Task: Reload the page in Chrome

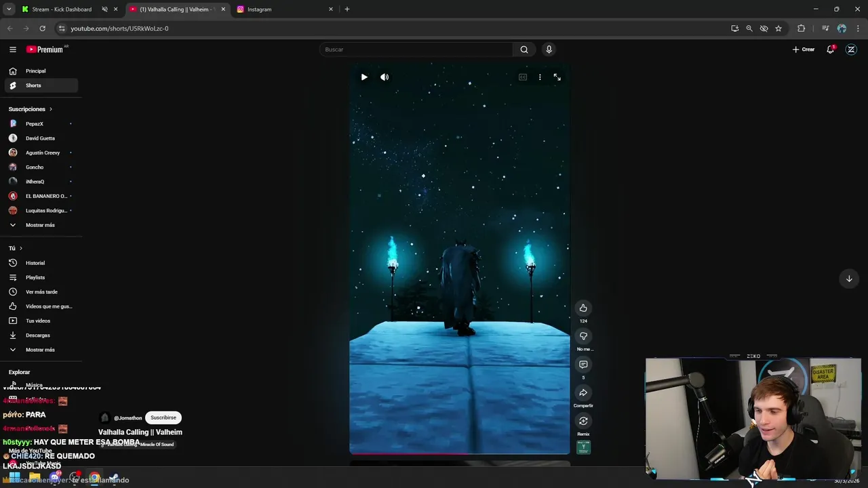Action: tap(42, 28)
